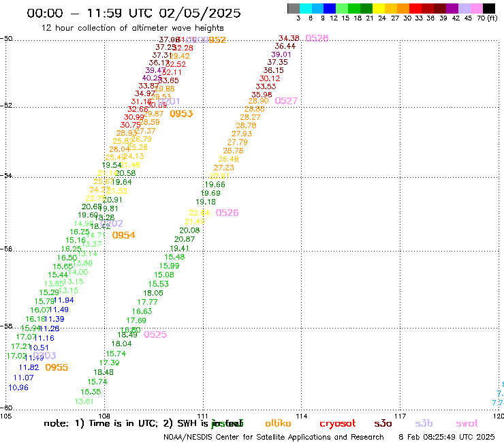The width and height of the screenshot is (504, 443).
Task: Click the cyan 3-6 ft legend swatch
Action: [306, 8]
